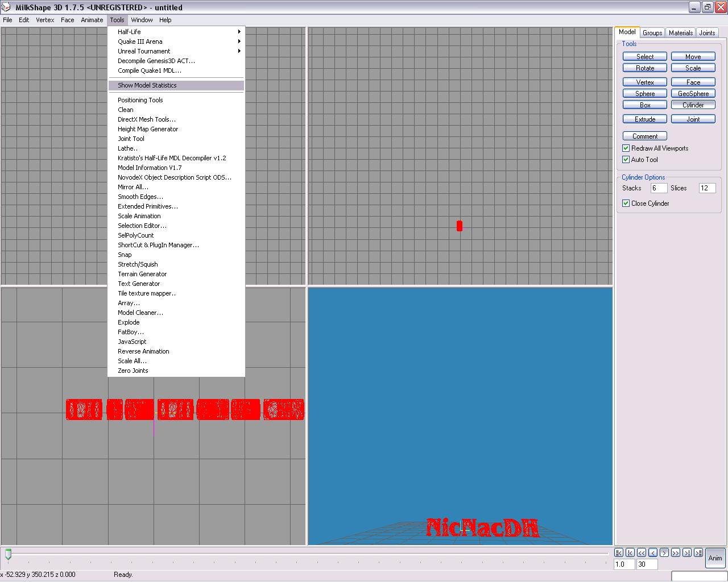
Task: Click the Slices value field
Action: tap(707, 188)
